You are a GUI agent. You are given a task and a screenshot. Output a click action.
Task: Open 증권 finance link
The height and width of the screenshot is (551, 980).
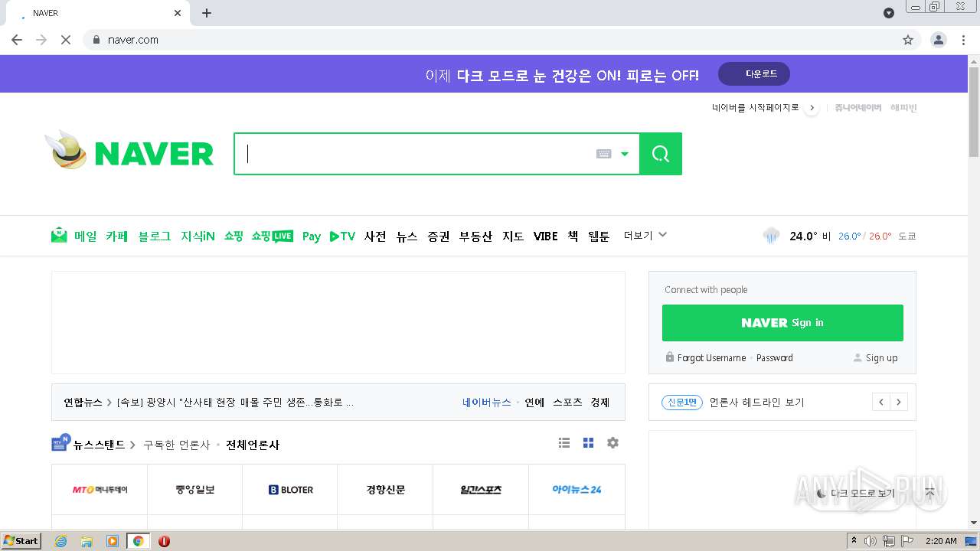439,236
